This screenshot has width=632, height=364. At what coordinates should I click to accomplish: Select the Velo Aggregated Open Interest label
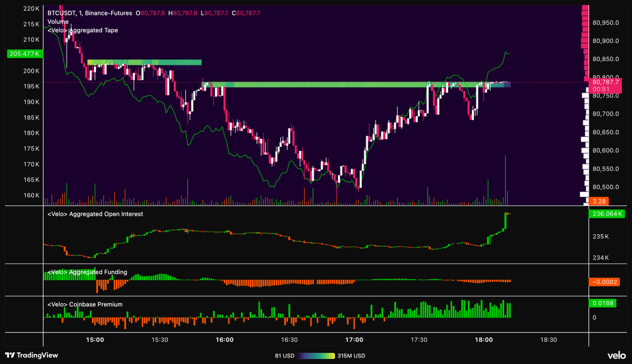(95, 214)
